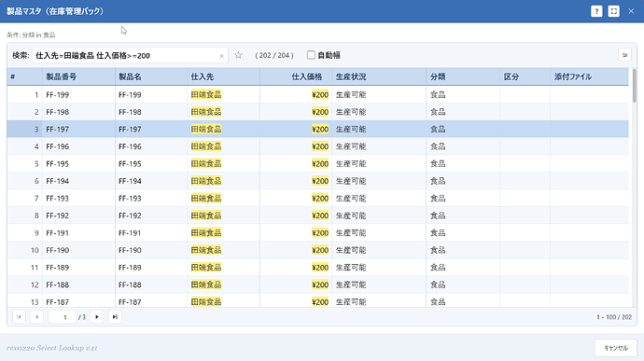
Task: Open the column settings icon at top right
Action: 624,55
